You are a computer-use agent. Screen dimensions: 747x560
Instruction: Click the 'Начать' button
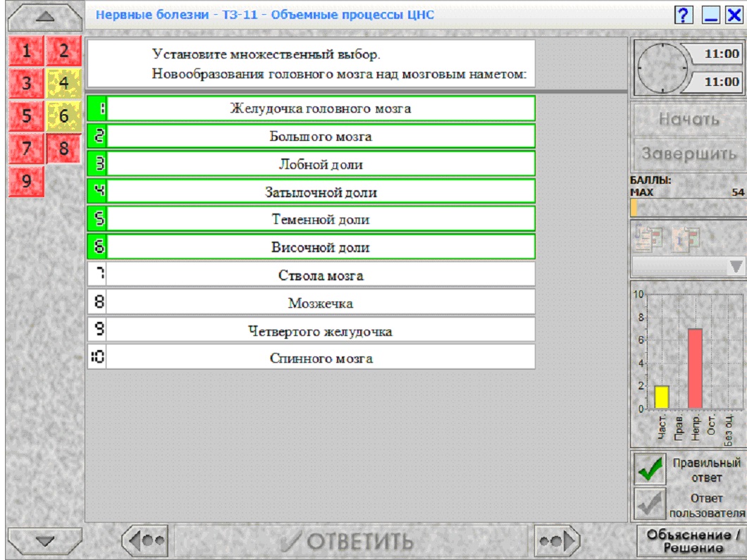[x=689, y=119]
